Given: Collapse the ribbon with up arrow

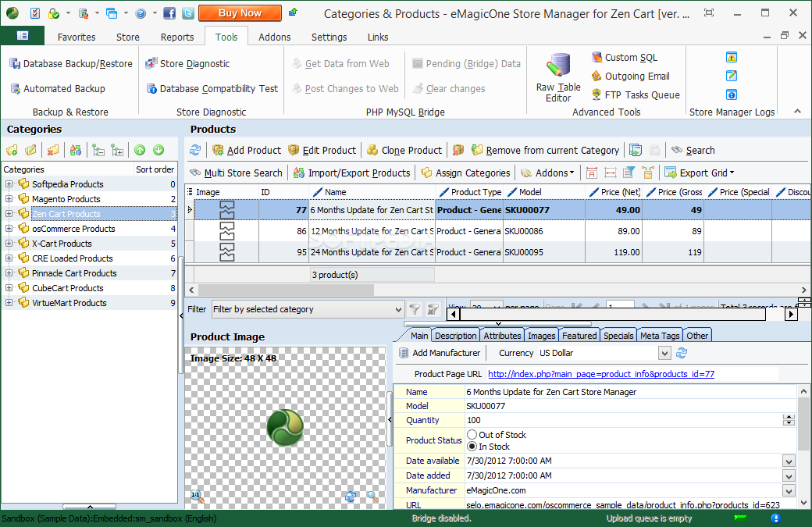Looking at the screenshot, I should click(x=797, y=112).
